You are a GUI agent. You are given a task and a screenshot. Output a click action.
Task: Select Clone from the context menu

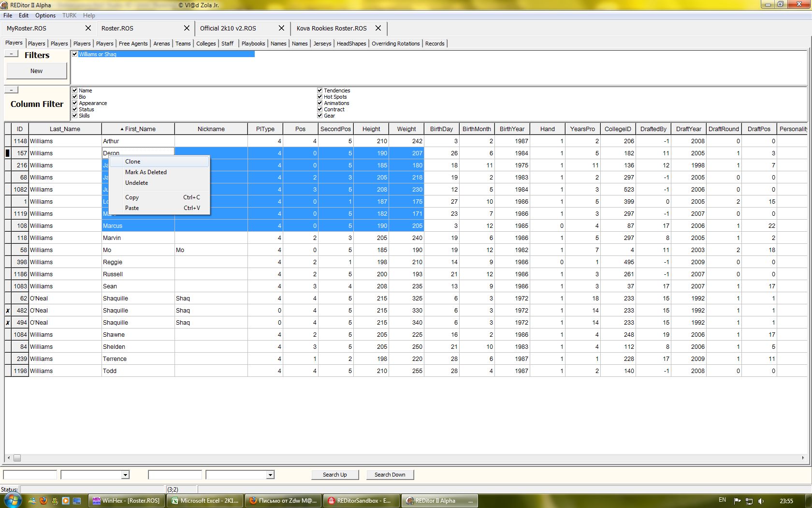pos(133,162)
